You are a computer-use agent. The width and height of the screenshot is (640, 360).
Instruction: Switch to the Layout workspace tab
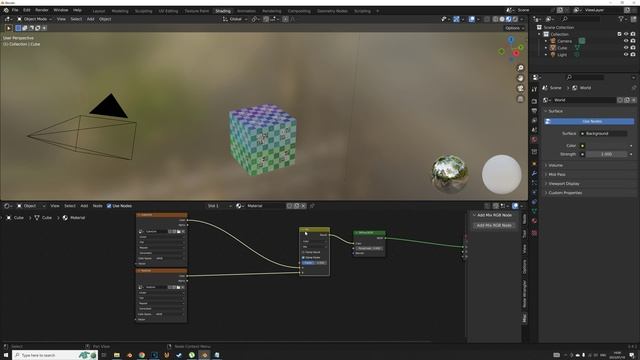99,11
